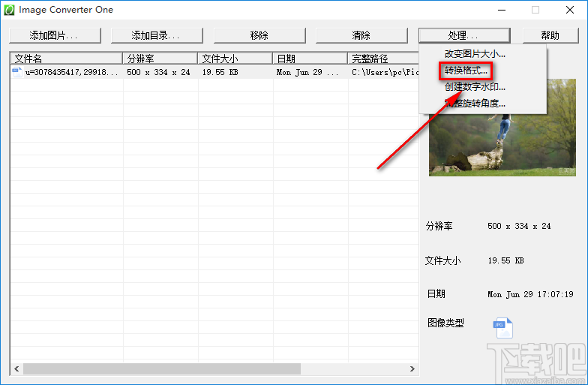Click the 日期 column header

pos(310,59)
